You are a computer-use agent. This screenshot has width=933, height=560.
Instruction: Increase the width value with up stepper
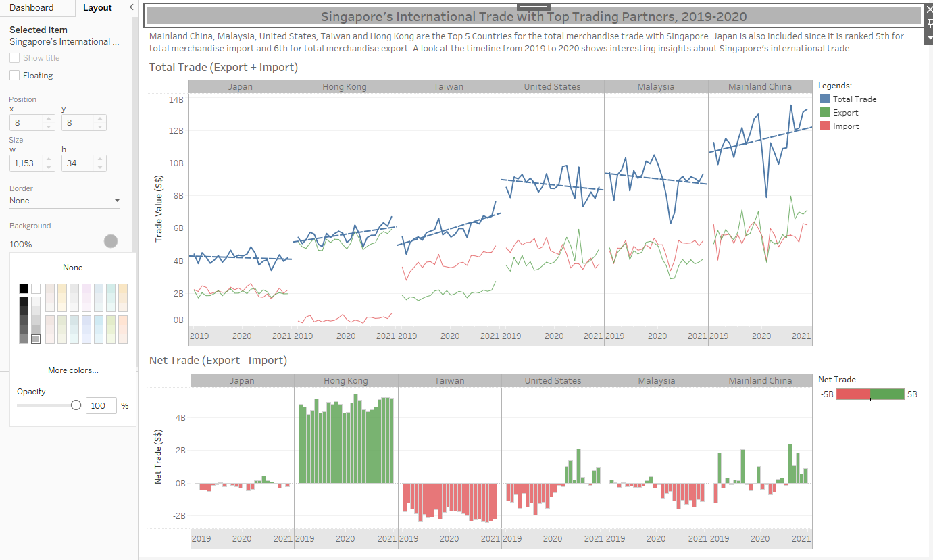pos(48,159)
